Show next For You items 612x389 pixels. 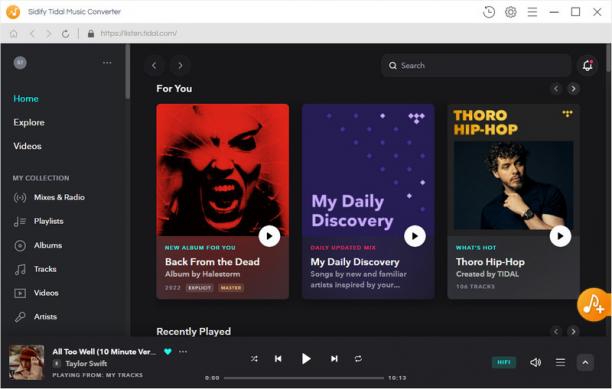tap(573, 89)
